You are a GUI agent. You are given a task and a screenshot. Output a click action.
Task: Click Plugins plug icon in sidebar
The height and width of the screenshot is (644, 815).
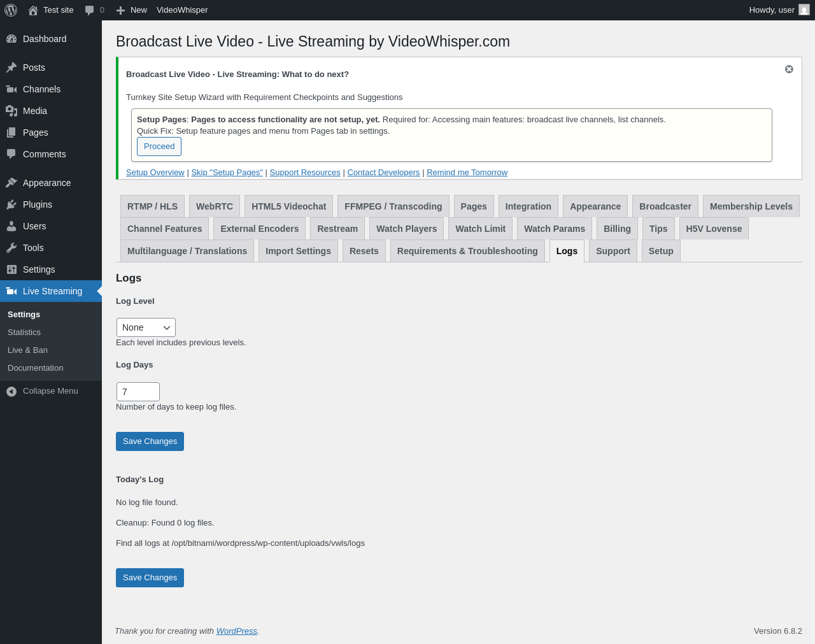(x=11, y=204)
